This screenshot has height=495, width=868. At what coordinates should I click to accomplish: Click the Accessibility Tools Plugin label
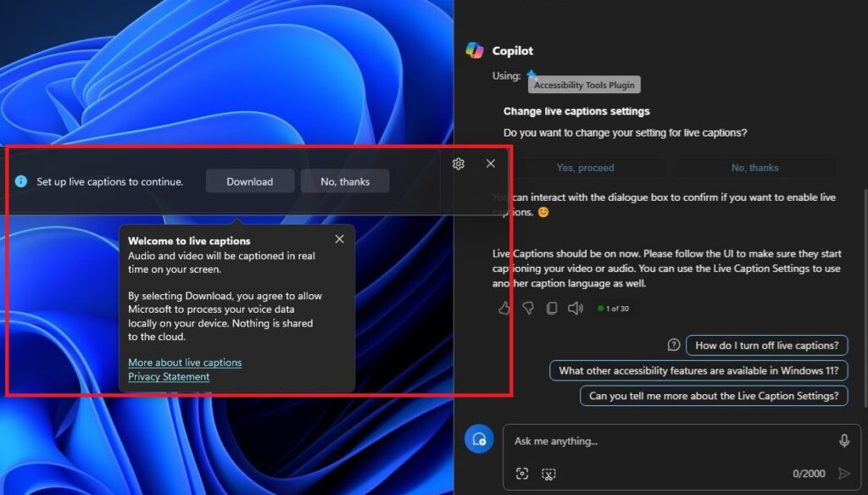tap(584, 85)
